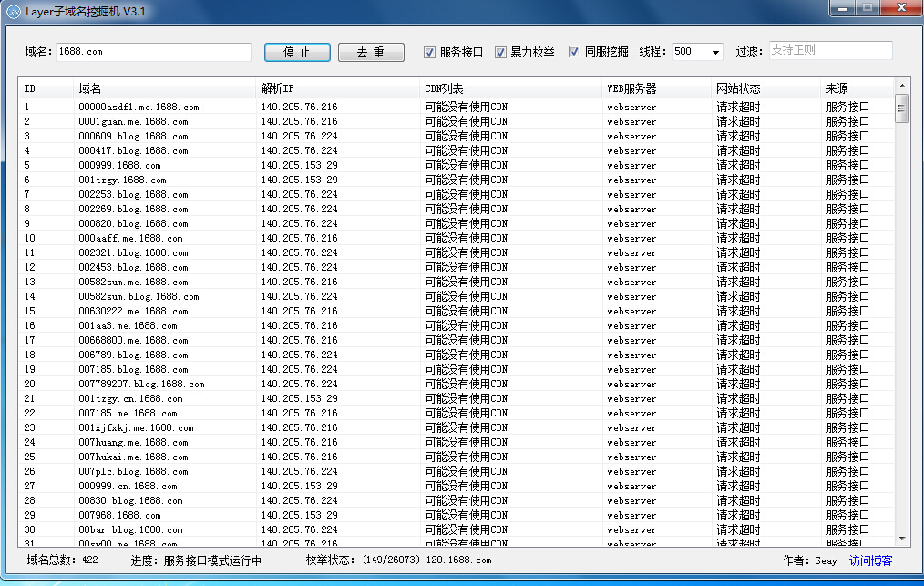Click the 过滤 regex filter field
This screenshot has width=924, height=586.
point(830,50)
